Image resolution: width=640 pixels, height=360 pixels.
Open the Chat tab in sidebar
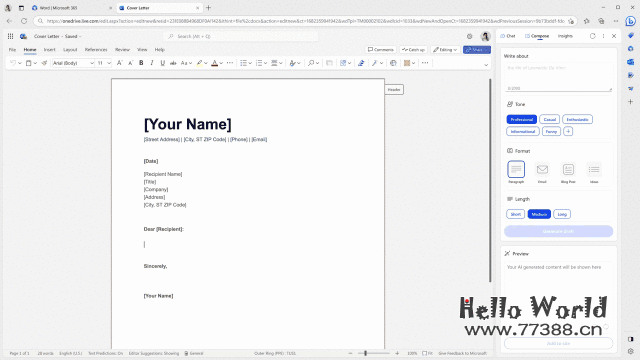point(508,36)
